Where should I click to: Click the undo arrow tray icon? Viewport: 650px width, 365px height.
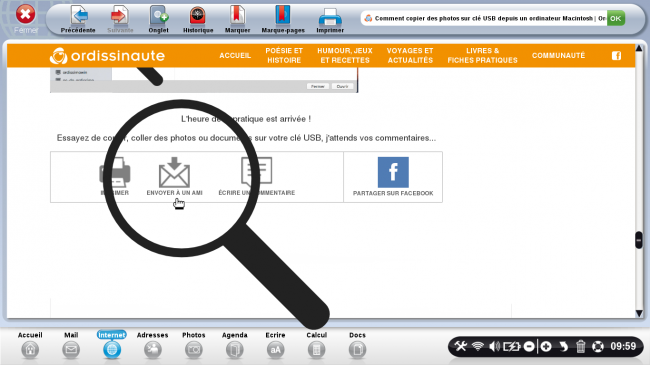click(563, 346)
